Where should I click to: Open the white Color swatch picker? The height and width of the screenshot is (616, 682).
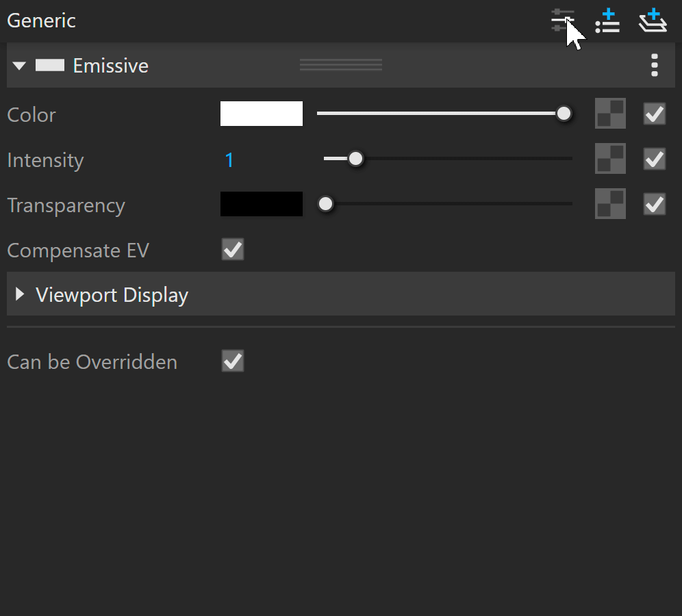point(262,114)
